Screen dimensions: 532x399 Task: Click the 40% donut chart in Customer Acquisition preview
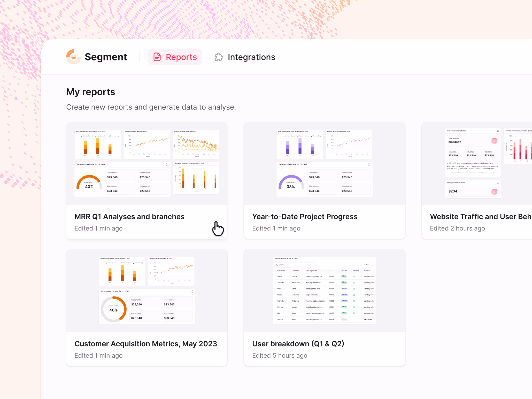point(113,309)
